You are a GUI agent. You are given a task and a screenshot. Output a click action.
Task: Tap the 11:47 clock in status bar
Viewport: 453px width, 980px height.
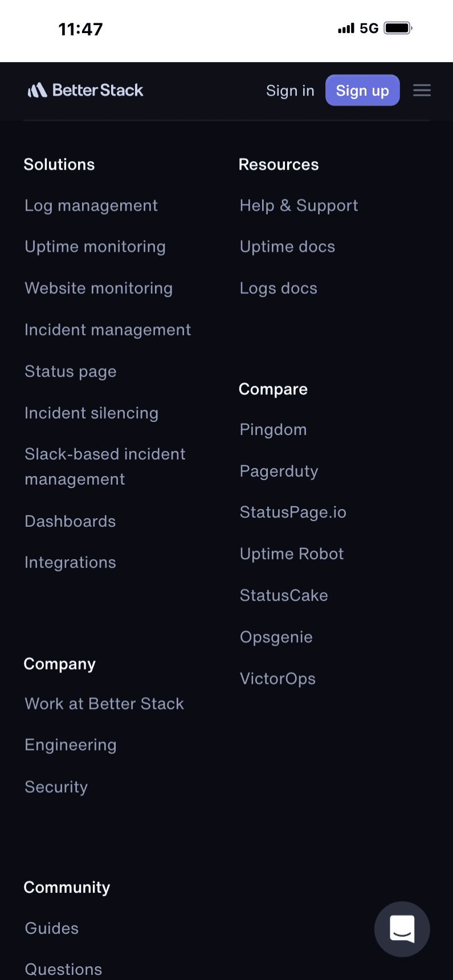click(80, 29)
